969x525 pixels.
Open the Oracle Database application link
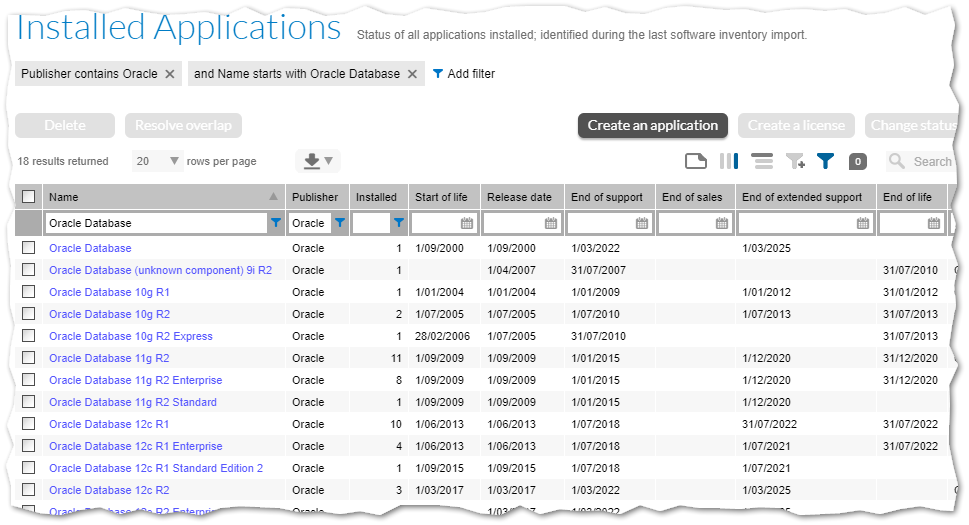click(x=90, y=248)
